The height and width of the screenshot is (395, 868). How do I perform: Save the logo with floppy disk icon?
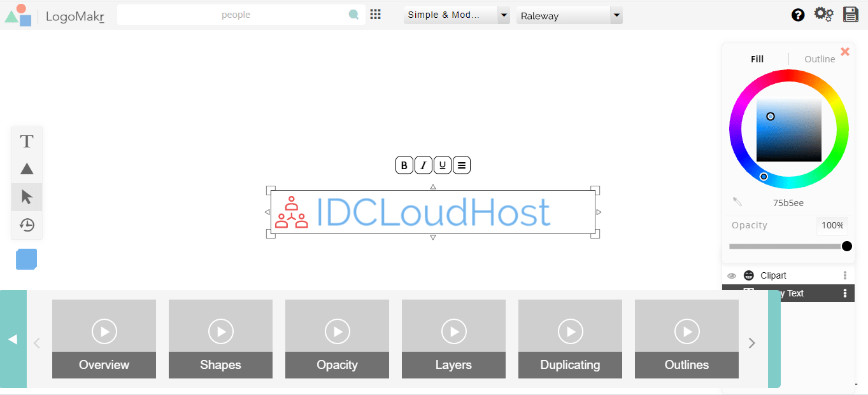click(x=851, y=15)
